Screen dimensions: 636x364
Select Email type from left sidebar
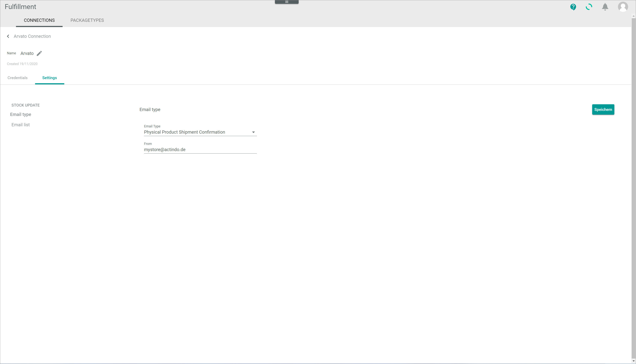(x=20, y=114)
